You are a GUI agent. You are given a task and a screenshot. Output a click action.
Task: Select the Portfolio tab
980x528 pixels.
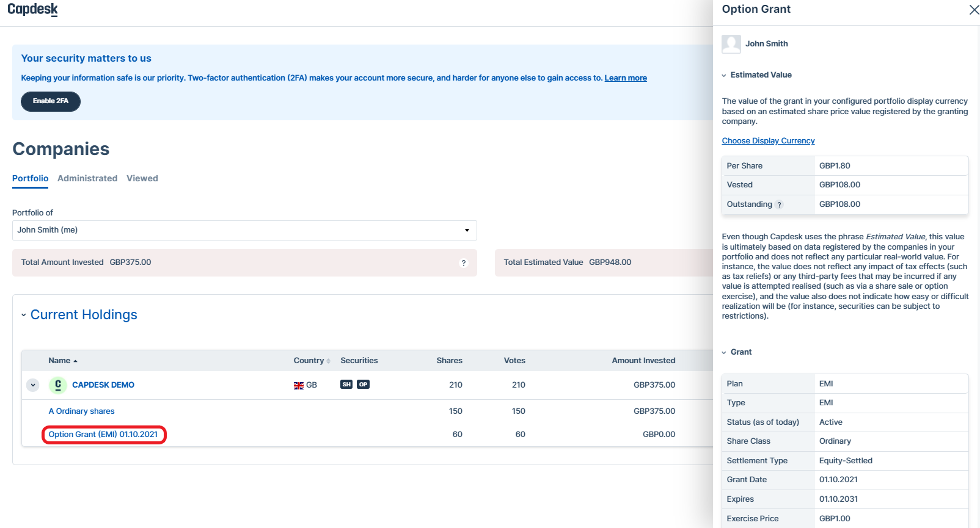[x=30, y=178]
